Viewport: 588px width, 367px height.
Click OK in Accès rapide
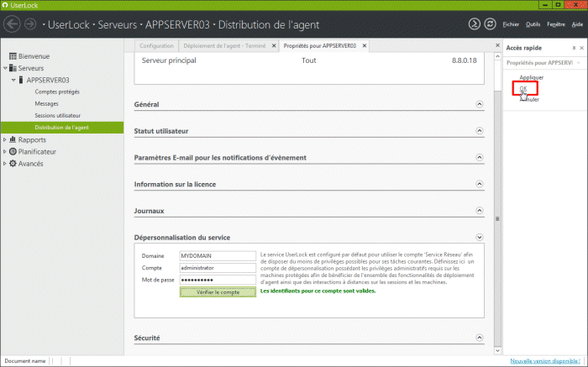coord(523,88)
